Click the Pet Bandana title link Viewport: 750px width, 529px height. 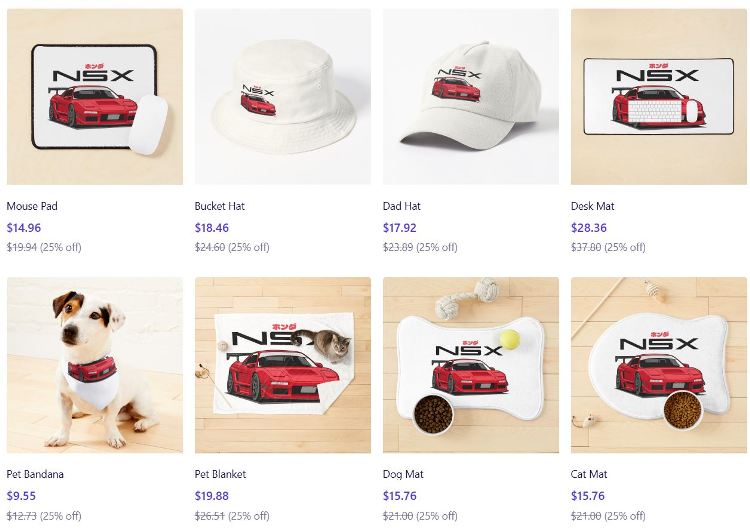click(35, 474)
